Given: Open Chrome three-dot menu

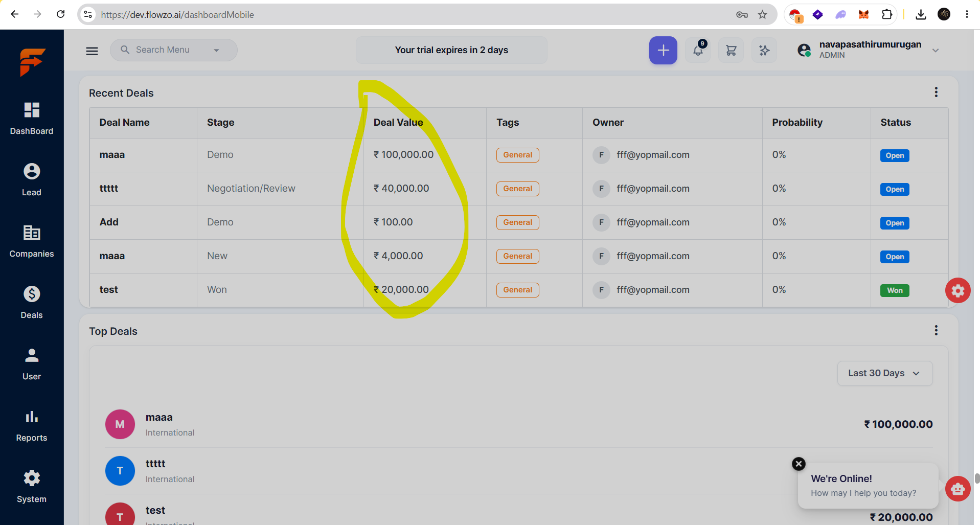Looking at the screenshot, I should (967, 14).
